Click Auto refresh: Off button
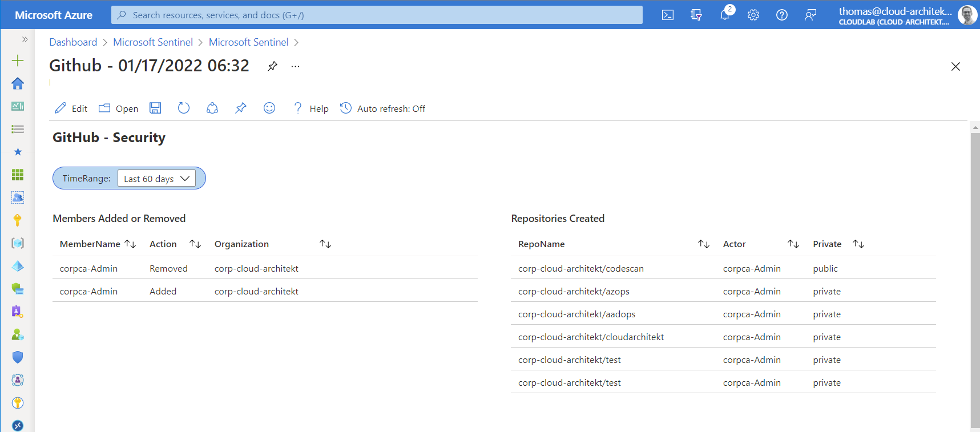The height and width of the screenshot is (432, 980). (x=383, y=108)
